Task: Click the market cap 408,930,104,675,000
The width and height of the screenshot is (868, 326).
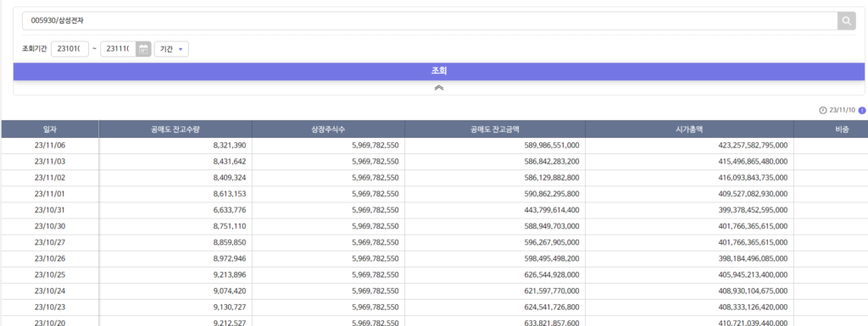Action: pyautogui.click(x=753, y=290)
